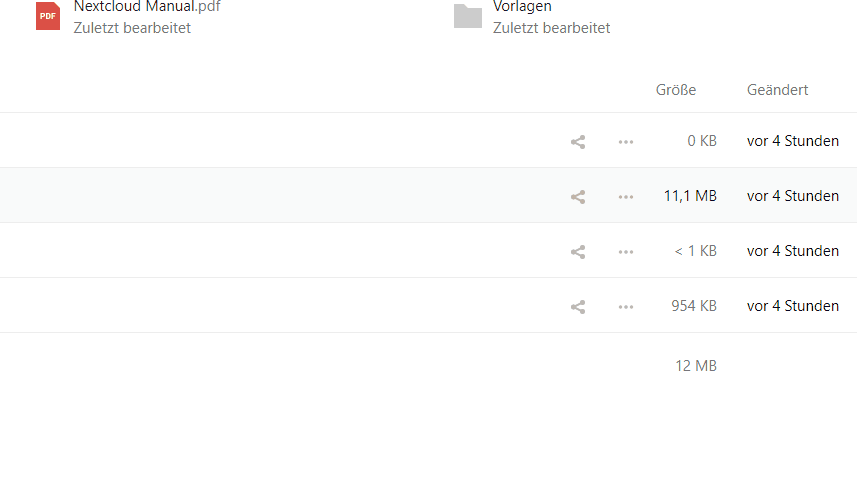
Task: Click 'vor 4 Stunden' in the 954 KB row
Action: (x=793, y=306)
